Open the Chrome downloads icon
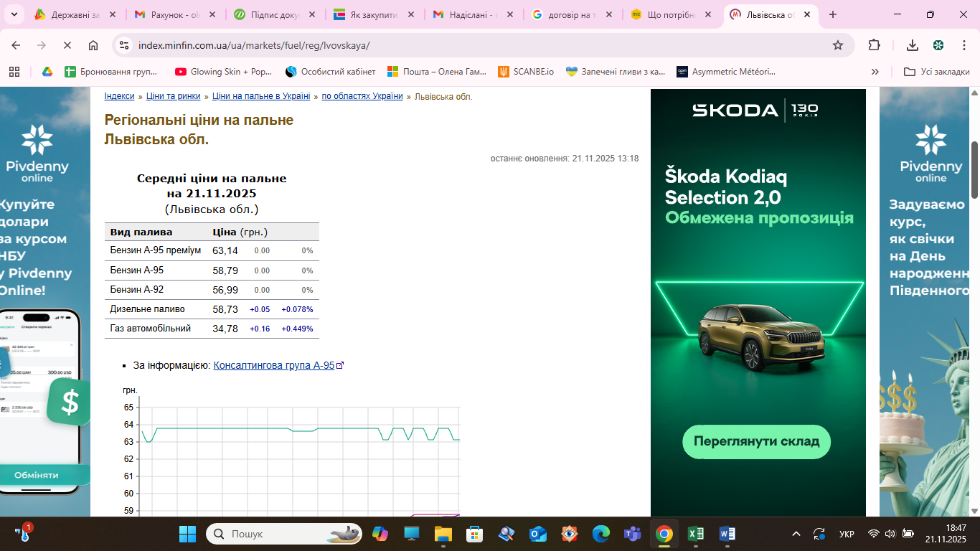 (x=912, y=45)
